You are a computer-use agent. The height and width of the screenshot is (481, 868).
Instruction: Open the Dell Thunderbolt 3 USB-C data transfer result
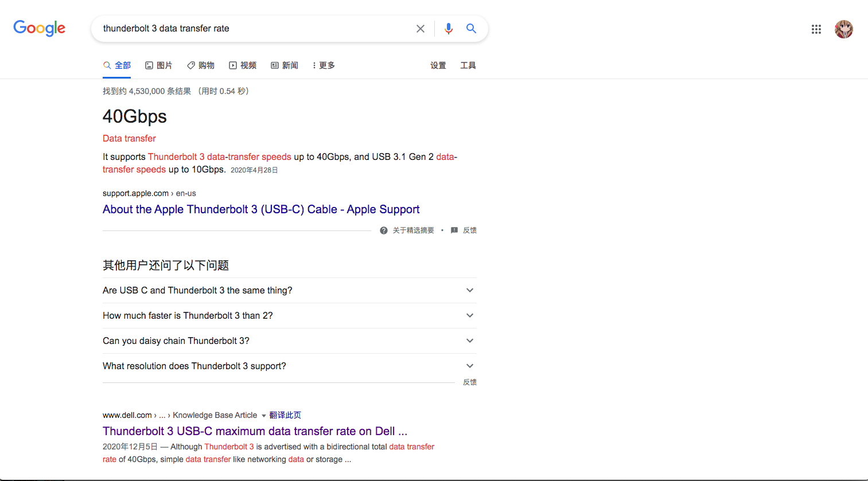(x=255, y=431)
